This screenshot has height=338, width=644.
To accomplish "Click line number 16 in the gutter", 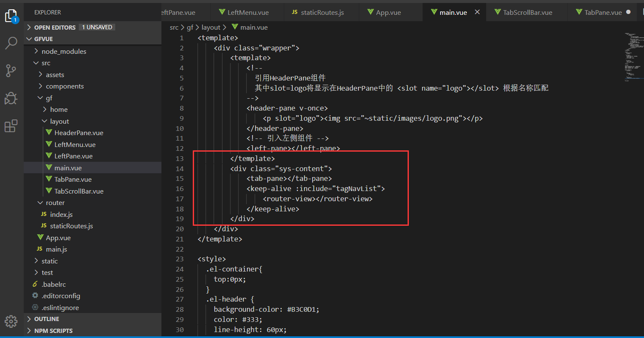I will (180, 188).
